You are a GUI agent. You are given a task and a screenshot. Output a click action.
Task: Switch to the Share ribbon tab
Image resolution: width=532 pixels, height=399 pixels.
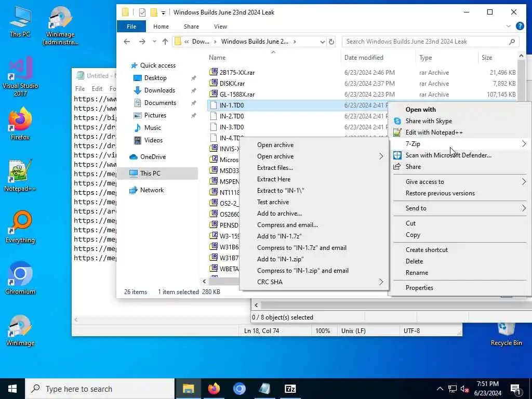191,26
